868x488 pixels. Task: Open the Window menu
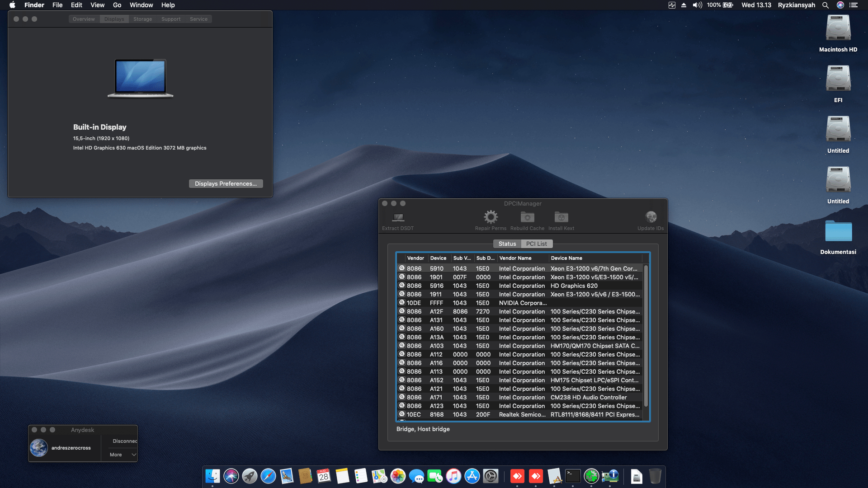141,5
